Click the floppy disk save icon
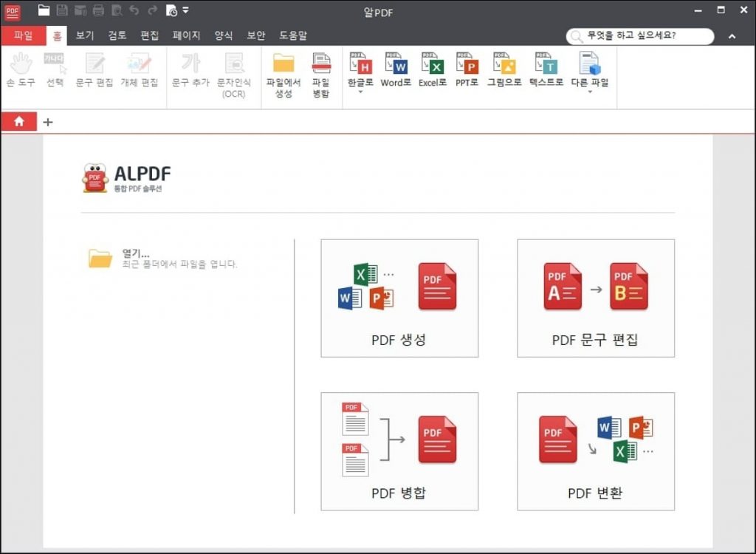The image size is (756, 554). click(x=62, y=10)
